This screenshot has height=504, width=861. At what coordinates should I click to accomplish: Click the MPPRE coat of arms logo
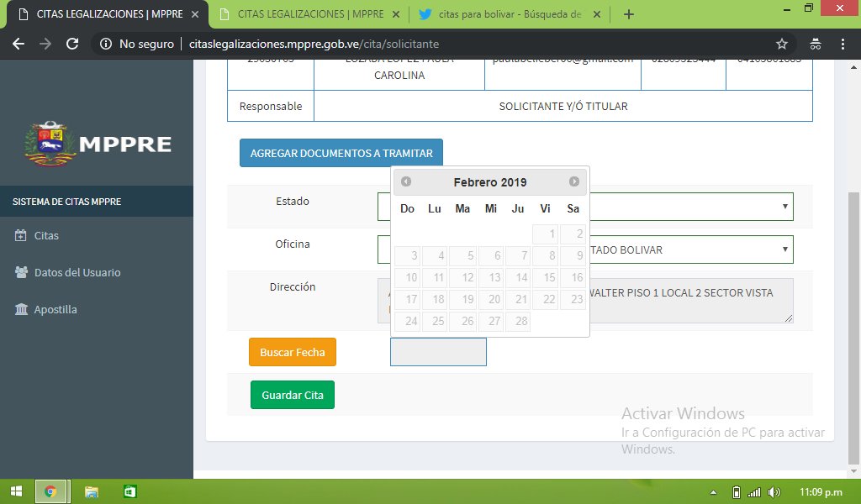[50, 144]
